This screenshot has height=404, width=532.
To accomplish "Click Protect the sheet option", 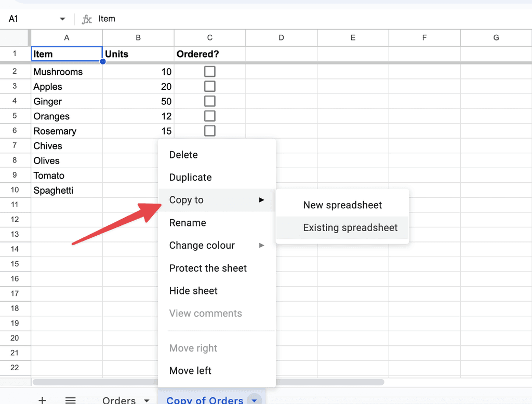I will point(208,268).
